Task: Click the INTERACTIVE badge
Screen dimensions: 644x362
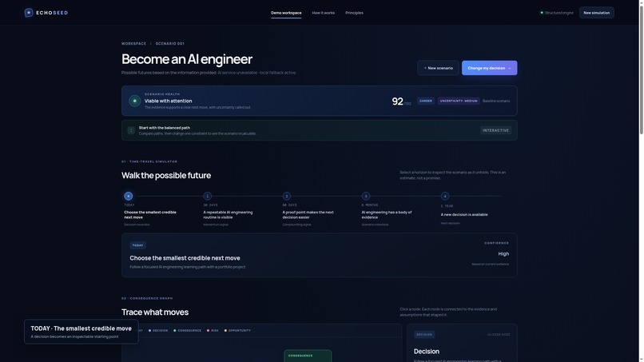Action: 495,130
